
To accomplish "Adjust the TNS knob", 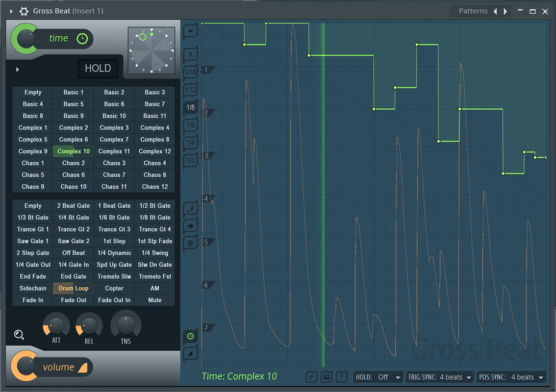I will pyautogui.click(x=126, y=325).
